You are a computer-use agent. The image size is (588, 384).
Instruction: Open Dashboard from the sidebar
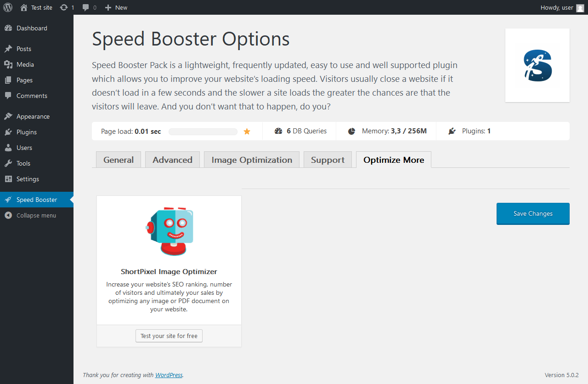coord(37,28)
